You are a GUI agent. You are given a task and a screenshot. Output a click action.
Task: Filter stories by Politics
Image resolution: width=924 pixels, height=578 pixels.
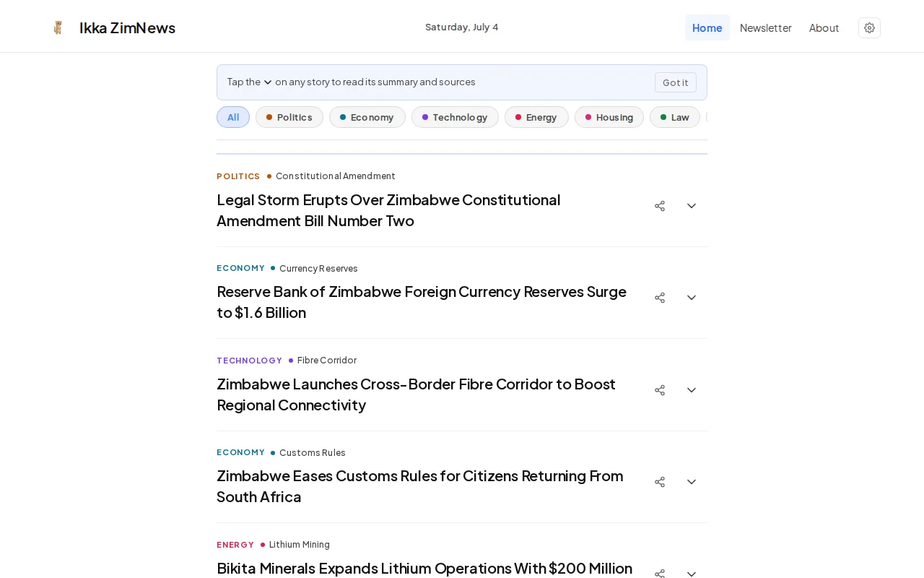289,117
